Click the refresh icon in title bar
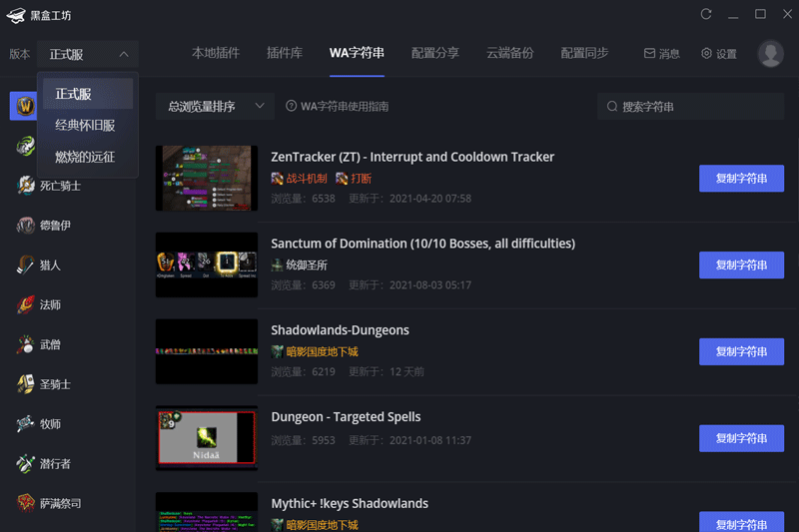This screenshot has height=532, width=799. click(706, 14)
